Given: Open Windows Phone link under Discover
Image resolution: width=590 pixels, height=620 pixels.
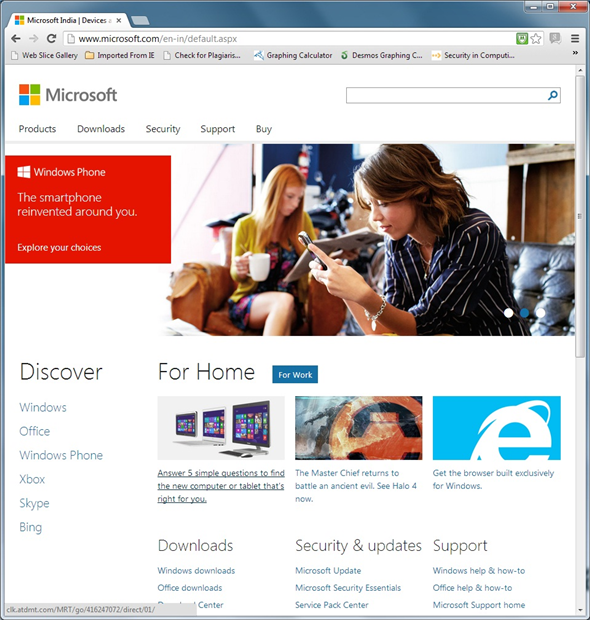Looking at the screenshot, I should click(x=61, y=455).
